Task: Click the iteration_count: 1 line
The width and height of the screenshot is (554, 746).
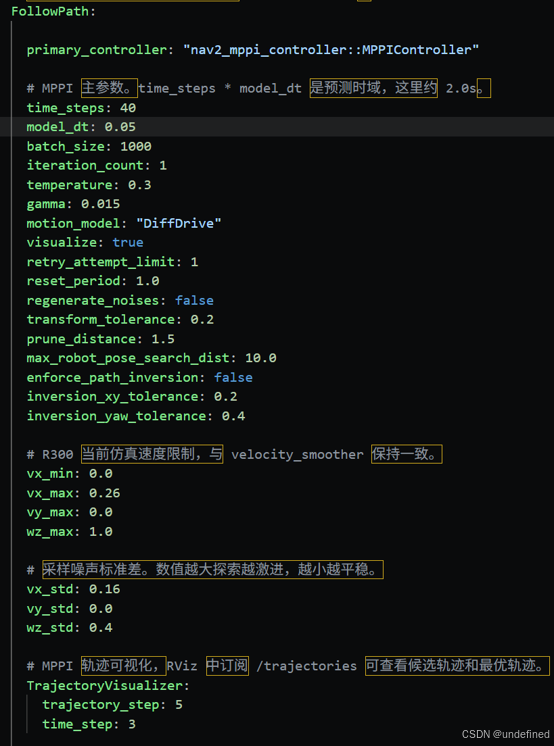Action: [x=97, y=166]
